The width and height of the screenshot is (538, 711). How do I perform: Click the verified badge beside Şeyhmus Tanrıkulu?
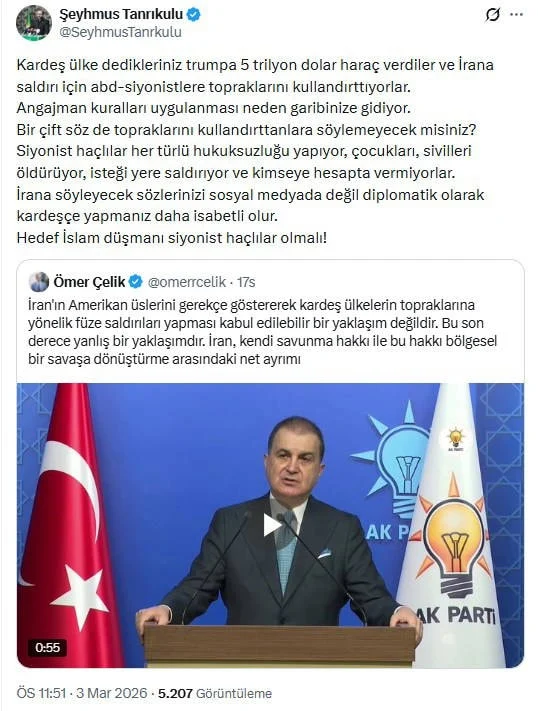click(x=194, y=15)
